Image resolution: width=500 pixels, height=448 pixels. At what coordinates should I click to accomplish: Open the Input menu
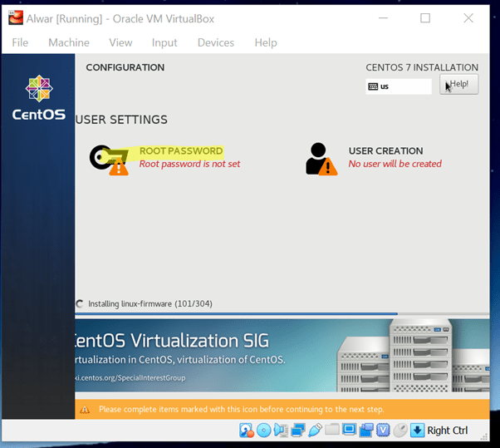click(164, 42)
